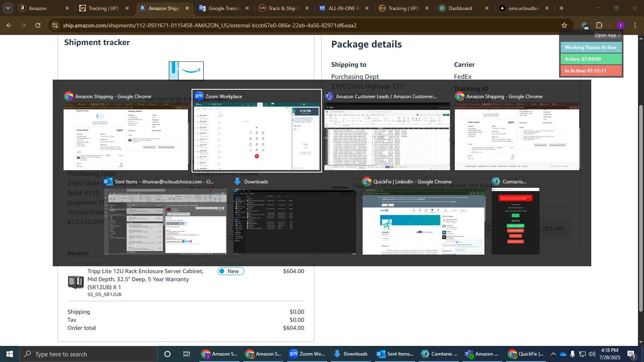Image resolution: width=644 pixels, height=362 pixels.
Task: Click the Active 07:04:09 timer bar
Action: 591,59
